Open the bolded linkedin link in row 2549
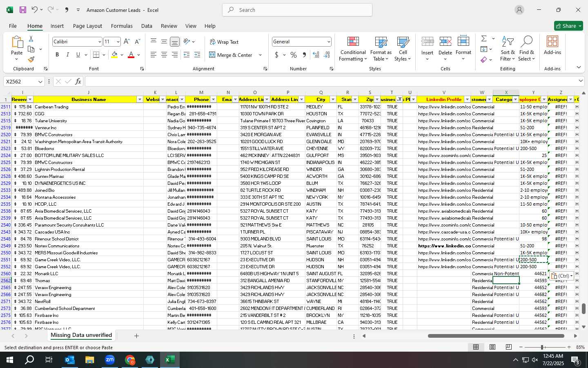 444,246
